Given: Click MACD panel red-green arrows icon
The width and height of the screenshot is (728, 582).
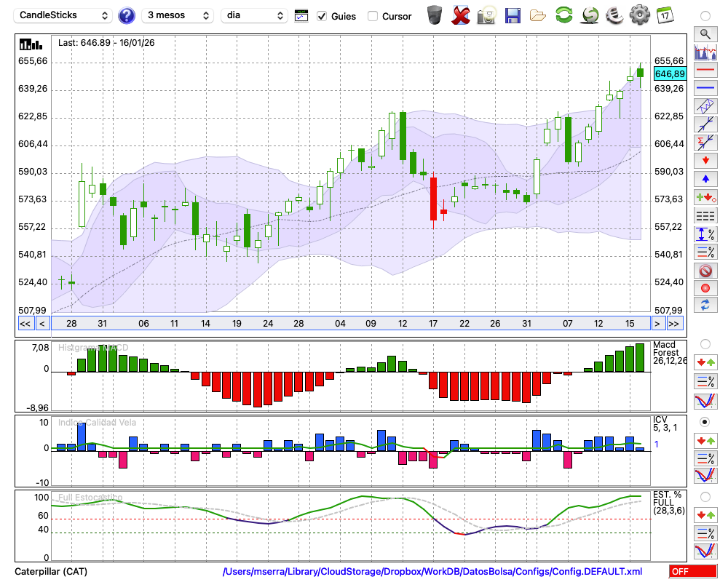Looking at the screenshot, I should tap(705, 362).
